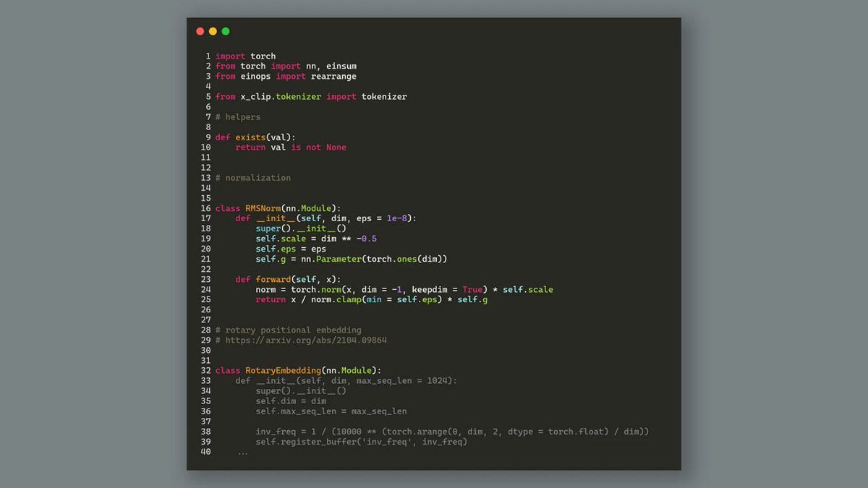Click the green maximize window dot
The height and width of the screenshot is (488, 868).
click(226, 31)
